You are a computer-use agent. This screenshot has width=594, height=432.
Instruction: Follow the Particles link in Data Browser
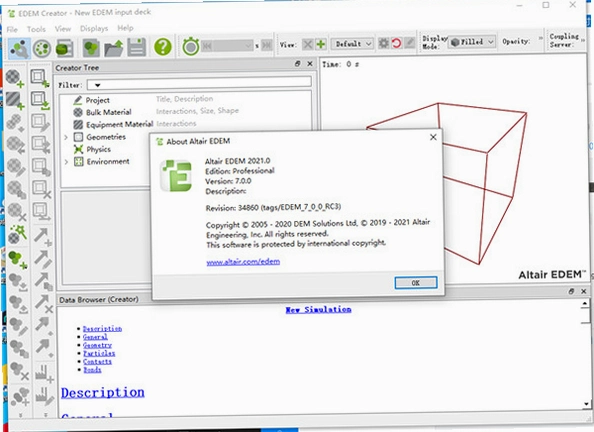(x=99, y=354)
